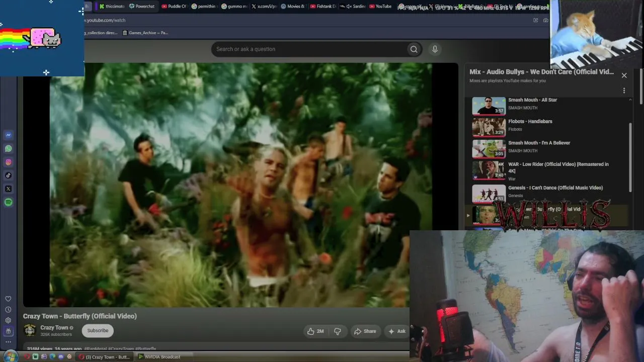Screen dimensions: 644x362
Task: Click the YouTube search magnifier button
Action: (x=414, y=49)
